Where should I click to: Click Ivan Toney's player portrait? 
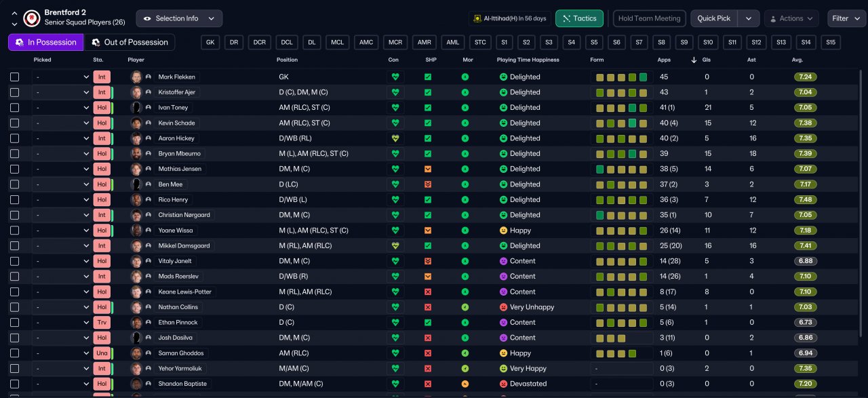[x=136, y=108]
